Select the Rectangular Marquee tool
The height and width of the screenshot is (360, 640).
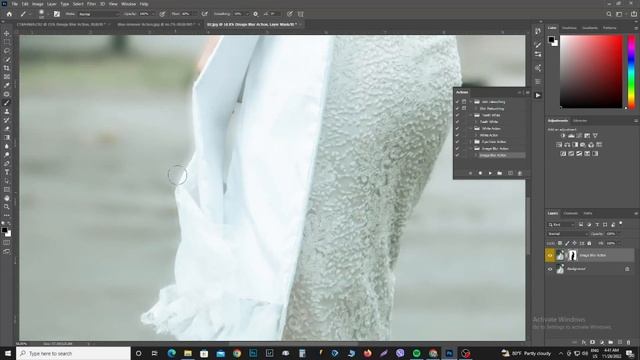[7, 42]
